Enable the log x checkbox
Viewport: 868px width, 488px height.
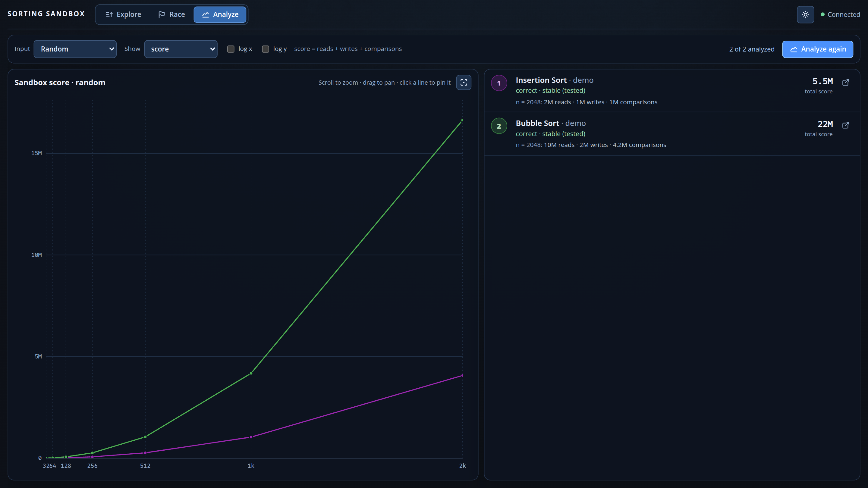(231, 49)
